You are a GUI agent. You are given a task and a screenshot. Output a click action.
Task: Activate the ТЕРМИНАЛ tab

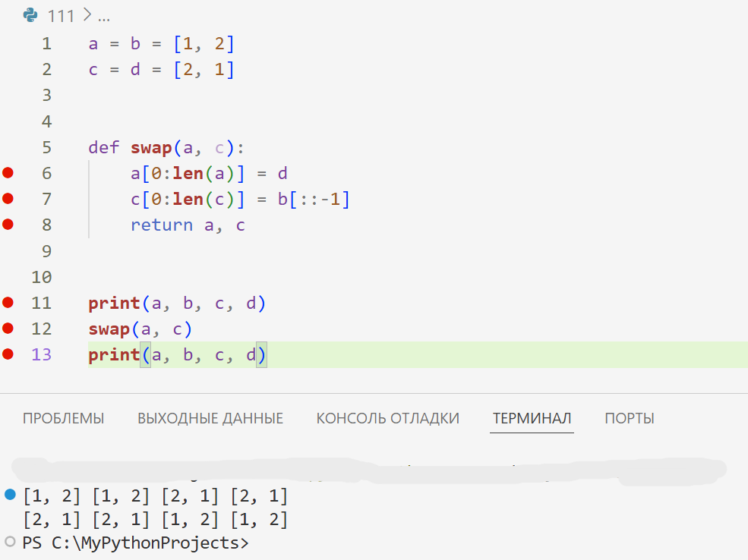click(532, 418)
